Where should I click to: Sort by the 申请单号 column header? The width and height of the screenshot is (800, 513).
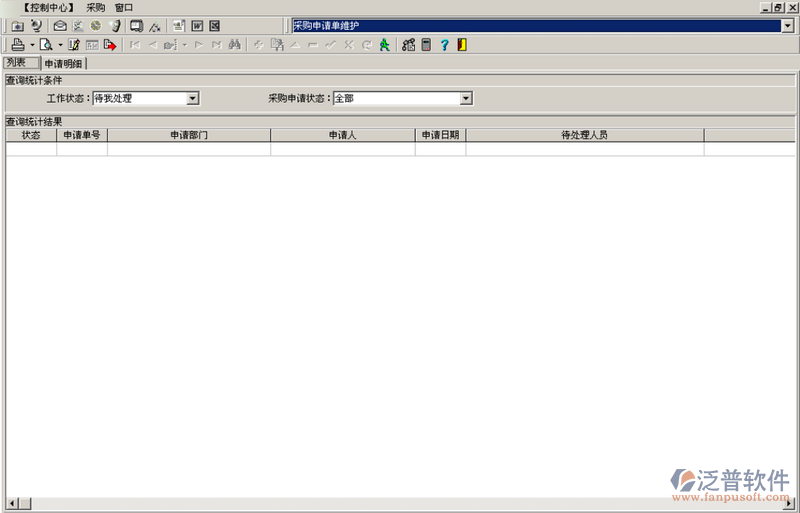pyautogui.click(x=82, y=135)
